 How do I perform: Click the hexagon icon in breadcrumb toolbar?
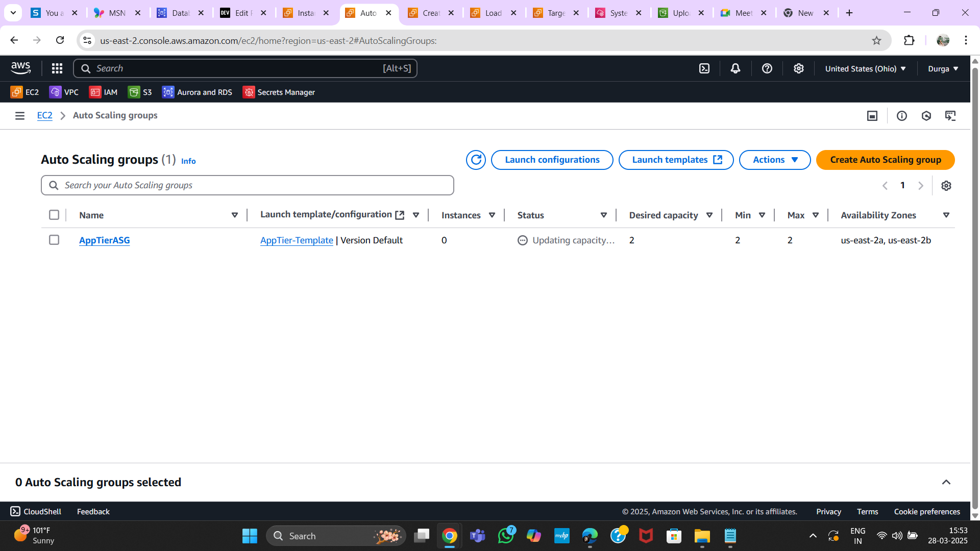[x=926, y=116]
